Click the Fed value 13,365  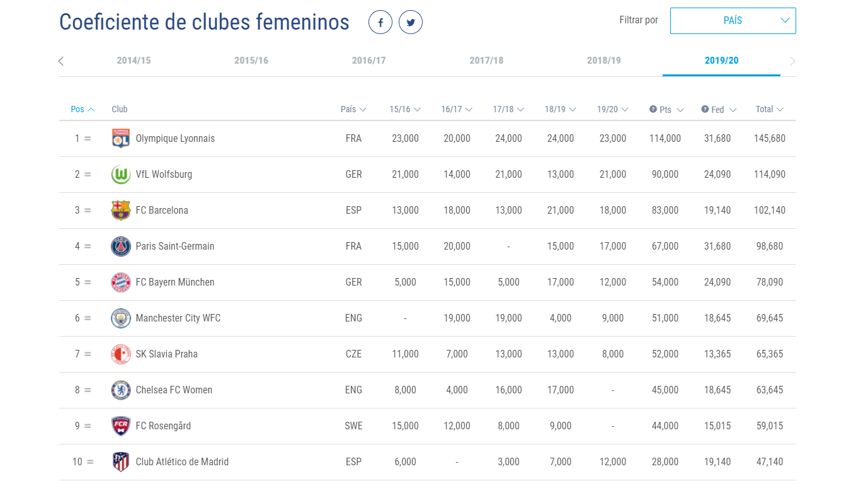pyautogui.click(x=717, y=354)
